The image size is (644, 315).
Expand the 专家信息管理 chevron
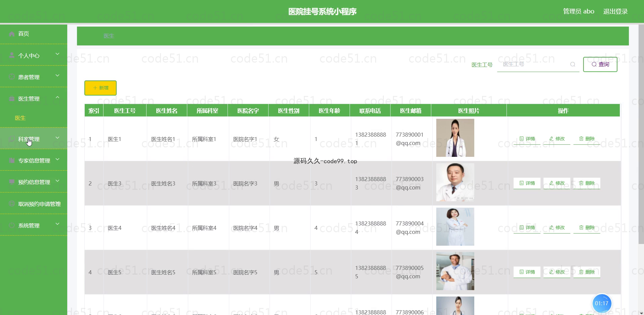click(57, 159)
